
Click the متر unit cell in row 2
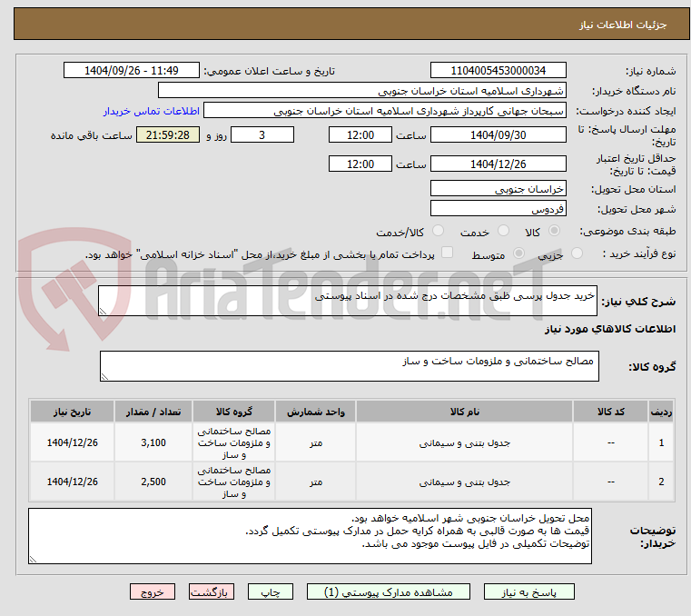click(315, 482)
